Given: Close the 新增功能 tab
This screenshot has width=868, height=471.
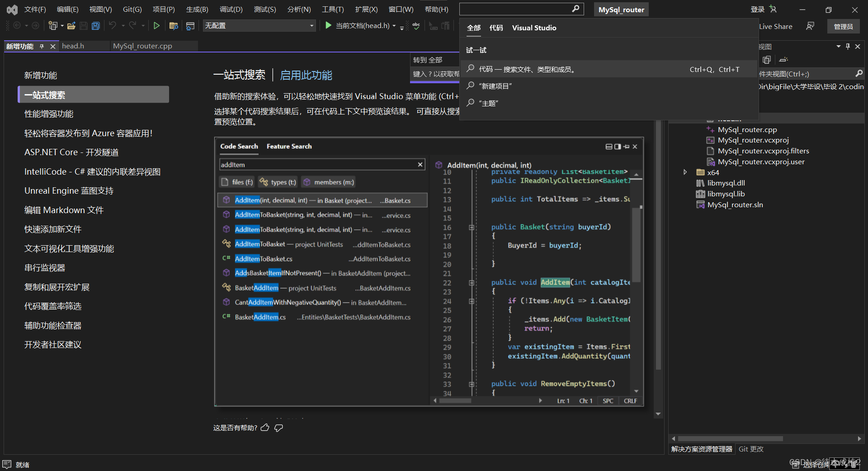Looking at the screenshot, I should [53, 46].
